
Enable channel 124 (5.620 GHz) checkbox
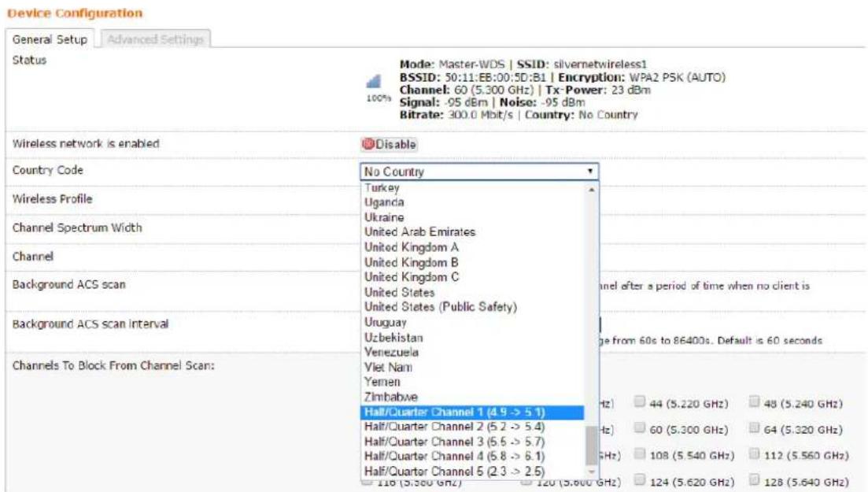click(640, 479)
